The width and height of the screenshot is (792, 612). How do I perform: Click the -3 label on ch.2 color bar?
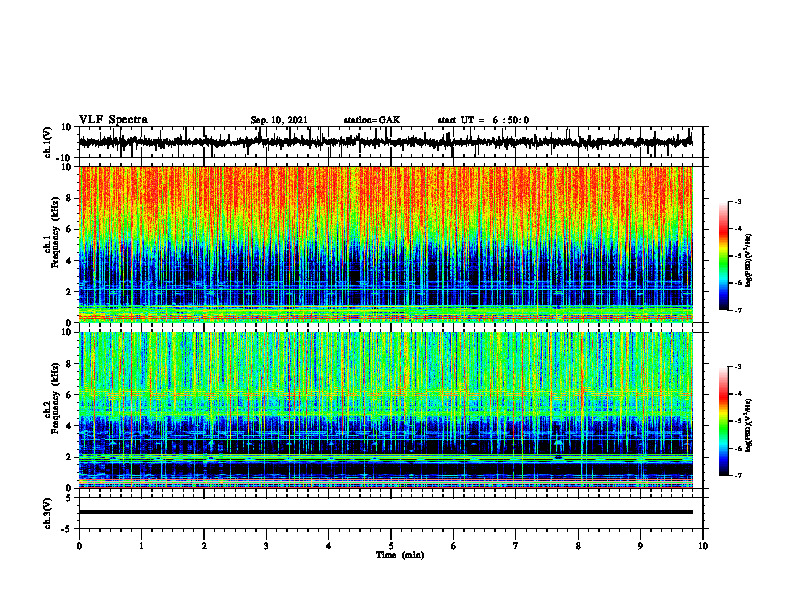tap(738, 367)
